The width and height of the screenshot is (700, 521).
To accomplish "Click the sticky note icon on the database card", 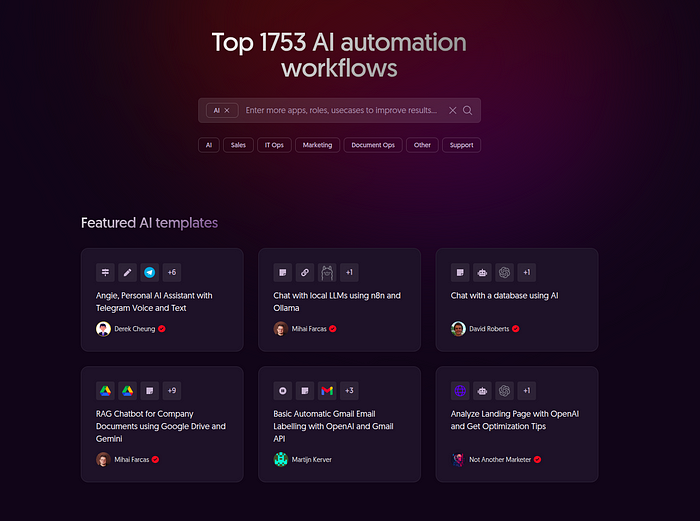I will click(460, 272).
